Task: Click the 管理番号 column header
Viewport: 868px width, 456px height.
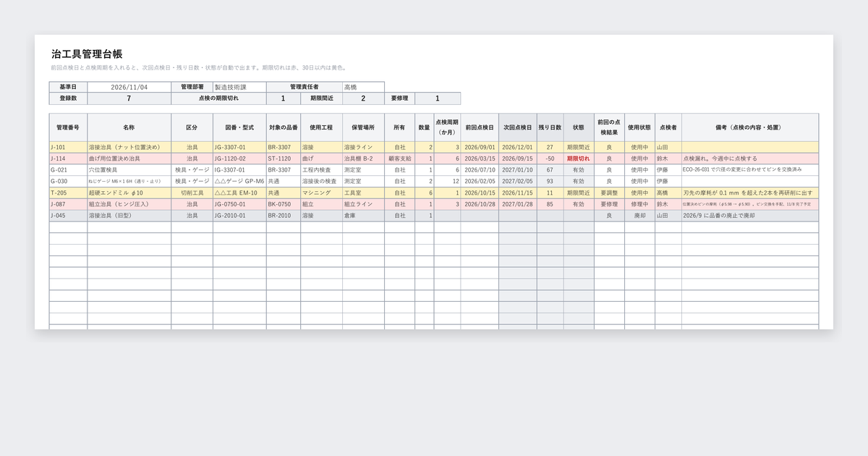Action: pos(68,127)
